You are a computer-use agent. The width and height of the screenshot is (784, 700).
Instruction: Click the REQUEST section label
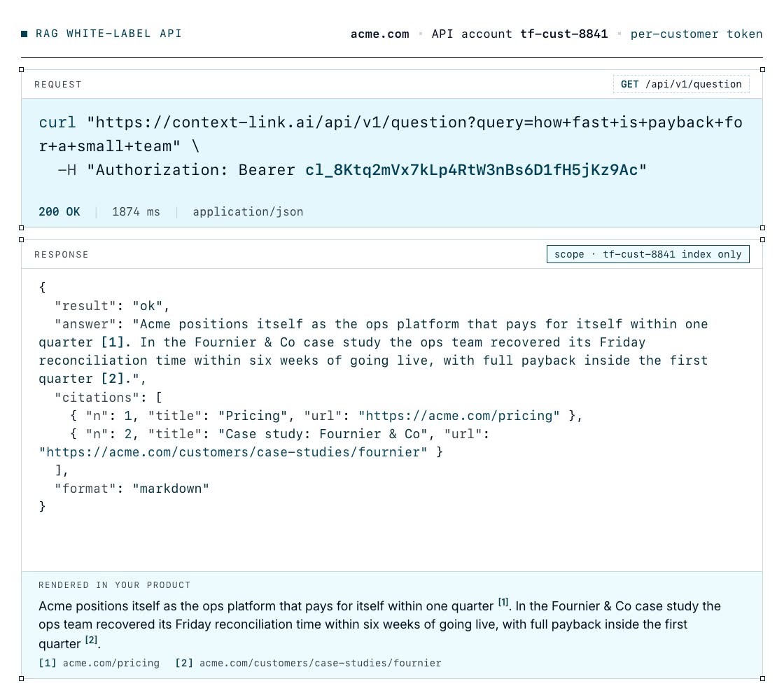tap(58, 85)
